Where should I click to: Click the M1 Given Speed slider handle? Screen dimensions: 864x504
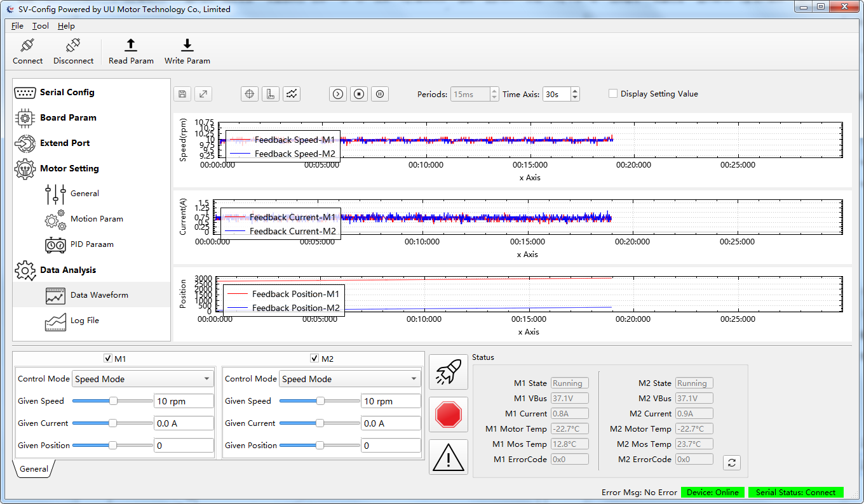pos(113,401)
